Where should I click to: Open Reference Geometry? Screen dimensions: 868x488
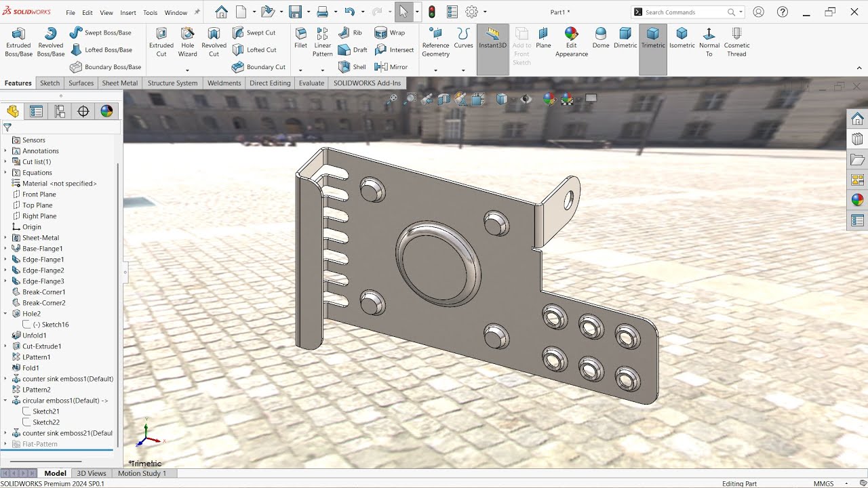click(435, 42)
